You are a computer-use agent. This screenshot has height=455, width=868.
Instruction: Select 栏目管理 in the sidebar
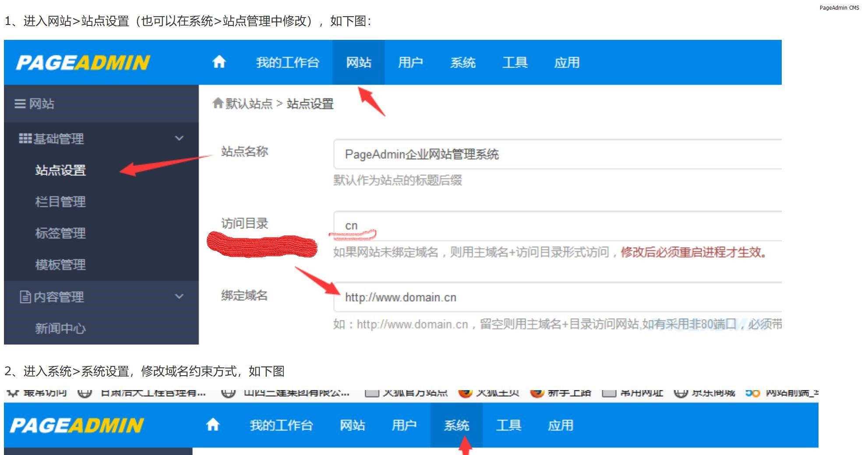[60, 202]
